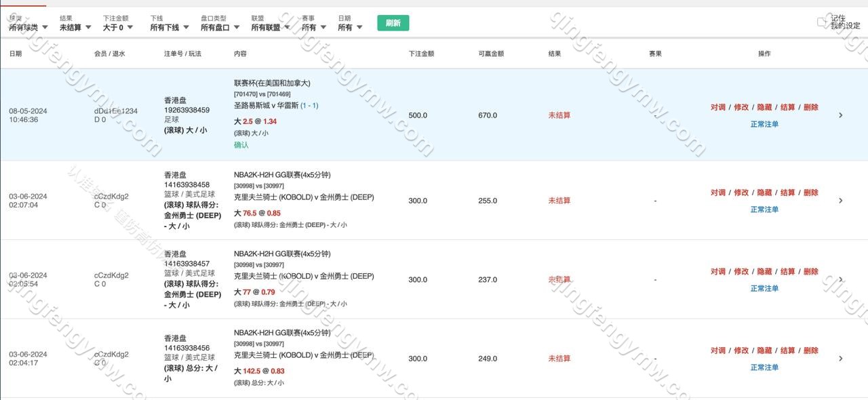Click 隐藏 for bet 14163938457
The height and width of the screenshot is (400, 868).
point(764,271)
